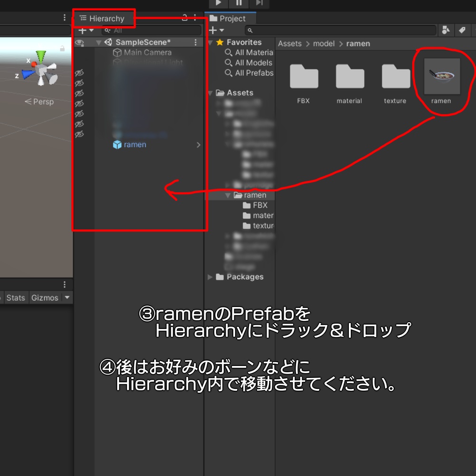Open the Project create plus dropdown
Viewport: 476px width, 476px height.
click(x=217, y=30)
